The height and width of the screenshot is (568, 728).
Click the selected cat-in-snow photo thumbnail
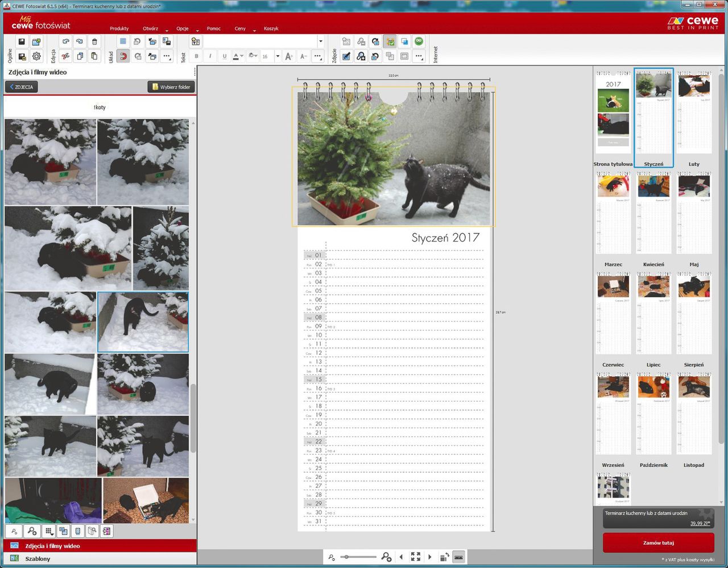pyautogui.click(x=143, y=322)
